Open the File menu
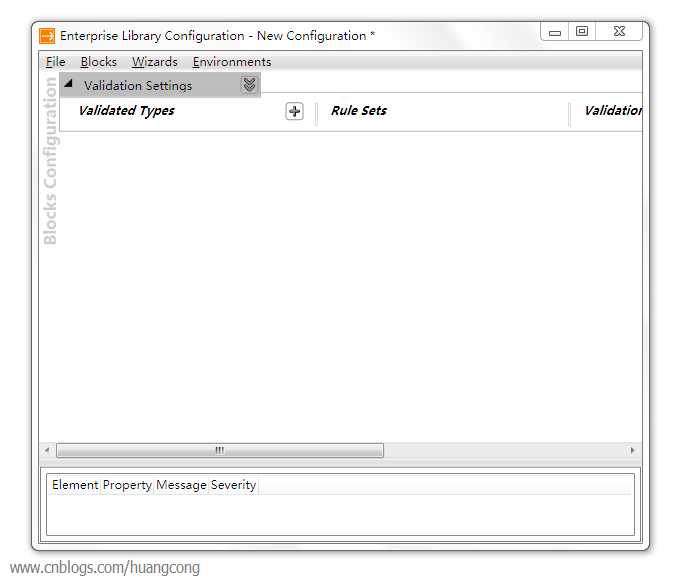Viewport: 680px width, 586px height. click(x=55, y=62)
